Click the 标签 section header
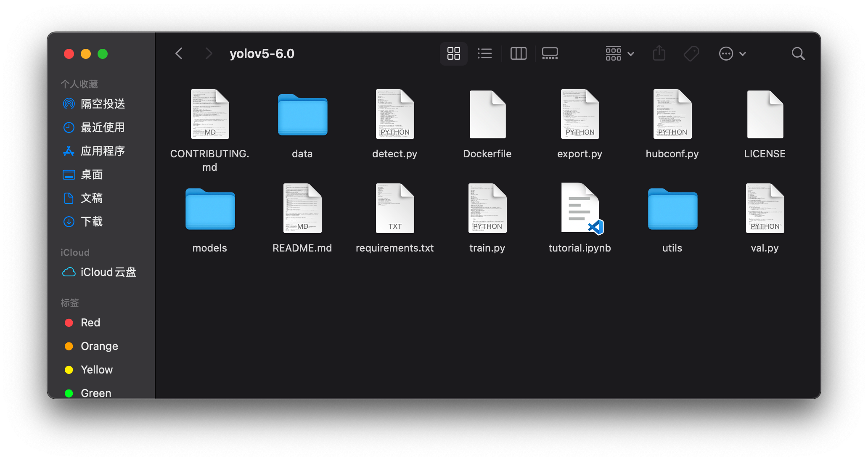Screen dimensions: 868x461 (70, 303)
